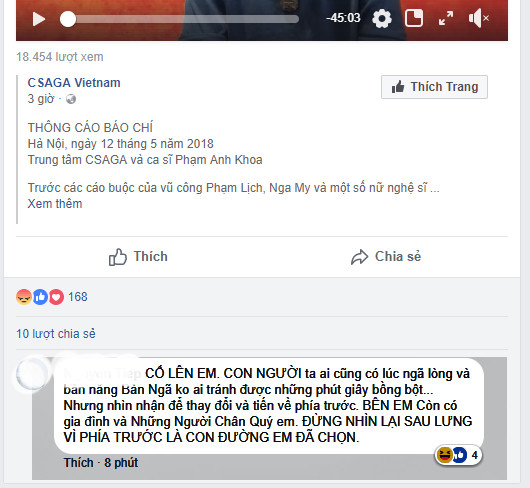View 10 lượt chia sẻ shares
The image size is (530, 488).
click(x=56, y=334)
